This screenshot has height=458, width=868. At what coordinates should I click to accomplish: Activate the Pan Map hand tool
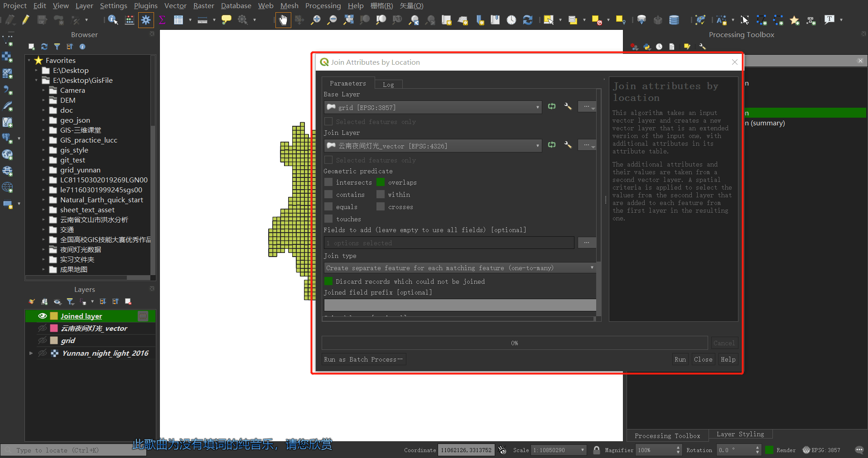point(283,20)
